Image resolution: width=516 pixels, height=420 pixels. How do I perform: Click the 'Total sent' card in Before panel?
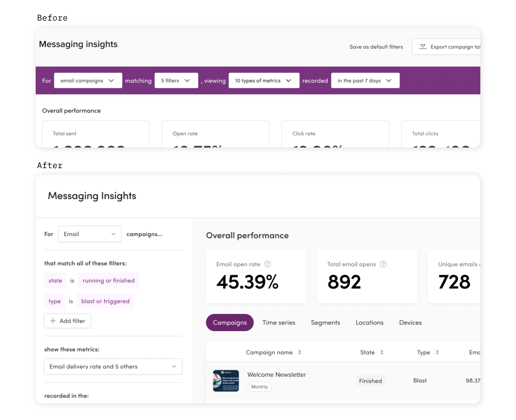pyautogui.click(x=96, y=134)
